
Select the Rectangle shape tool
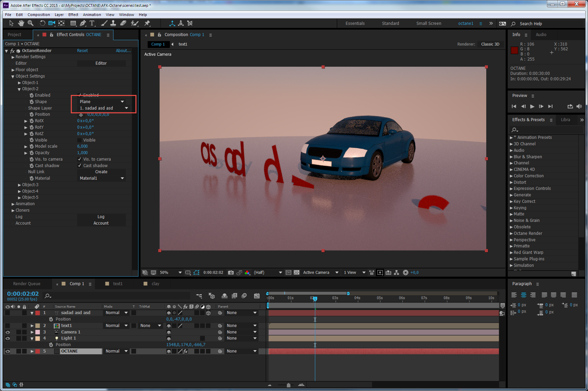coord(73,23)
